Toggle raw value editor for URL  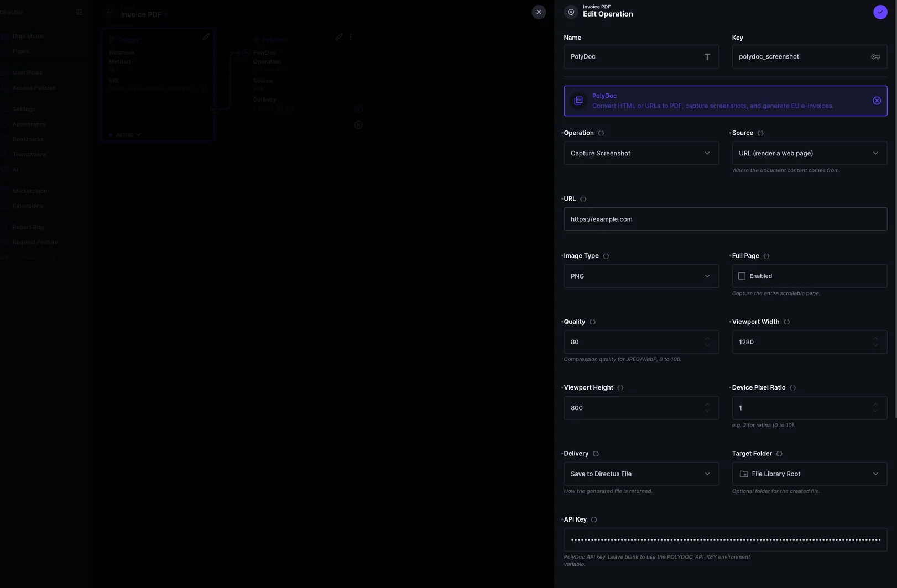pyautogui.click(x=583, y=199)
